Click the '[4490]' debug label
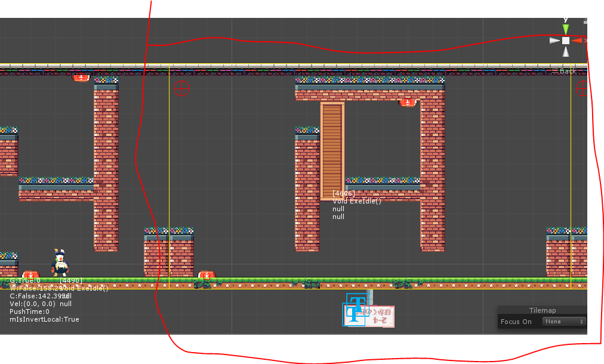The image size is (604, 364). (71, 280)
